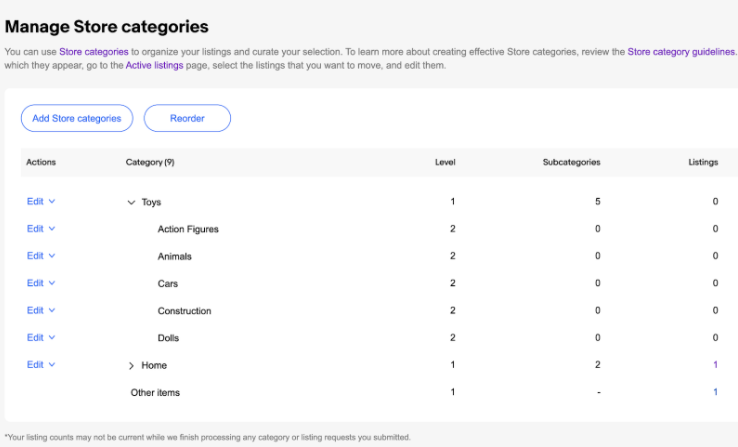Follow the Store category guidelines link

coord(681,51)
